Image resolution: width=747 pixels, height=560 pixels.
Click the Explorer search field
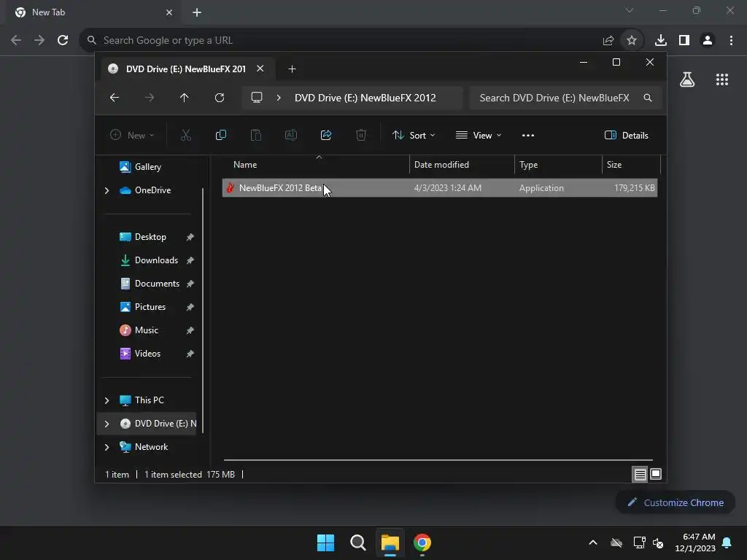(x=565, y=98)
